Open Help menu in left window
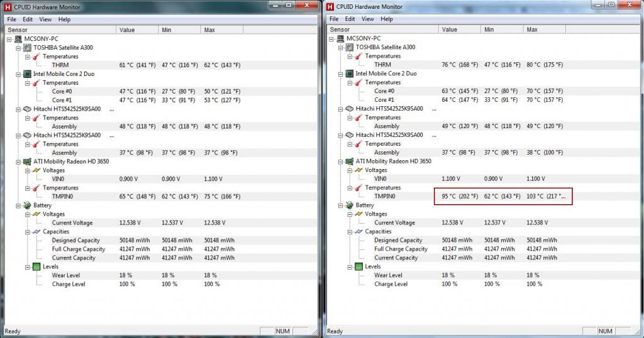 point(64,19)
